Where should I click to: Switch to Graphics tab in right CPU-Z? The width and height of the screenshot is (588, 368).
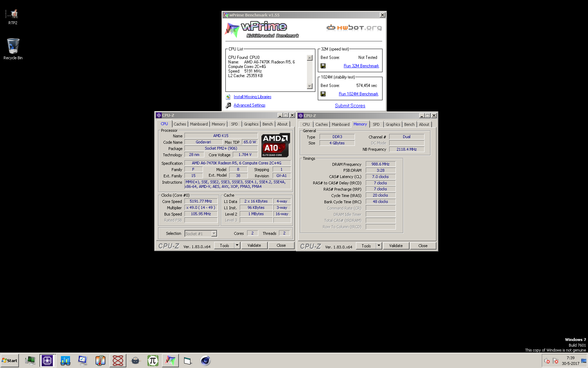pyautogui.click(x=393, y=124)
